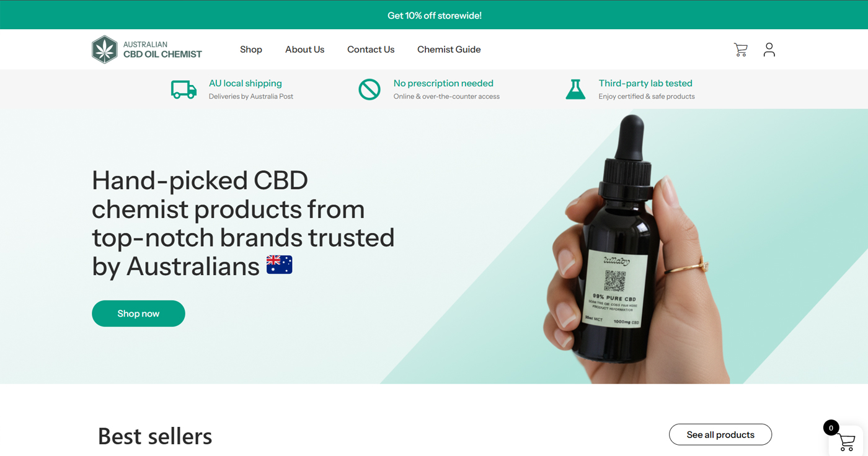Viewport: 868px width, 456px height.
Task: Open the Chemist Guide menu item
Action: pyautogui.click(x=449, y=50)
